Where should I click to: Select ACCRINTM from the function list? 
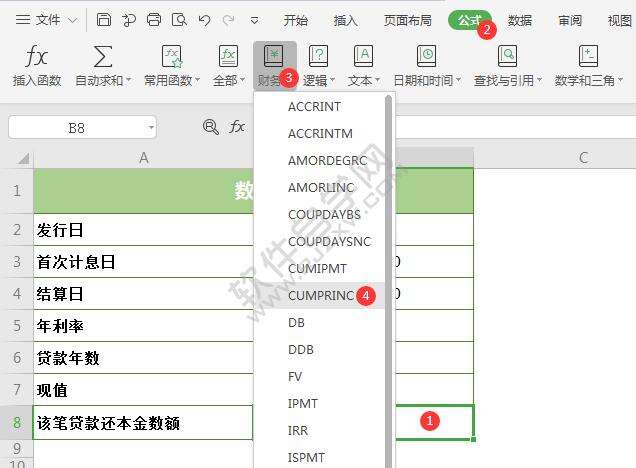pyautogui.click(x=320, y=133)
